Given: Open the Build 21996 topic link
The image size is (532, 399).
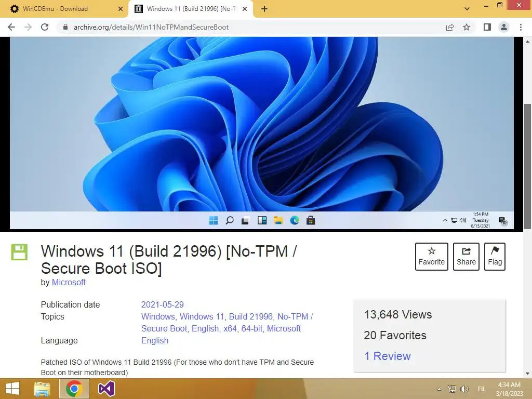Looking at the screenshot, I should pyautogui.click(x=251, y=316).
